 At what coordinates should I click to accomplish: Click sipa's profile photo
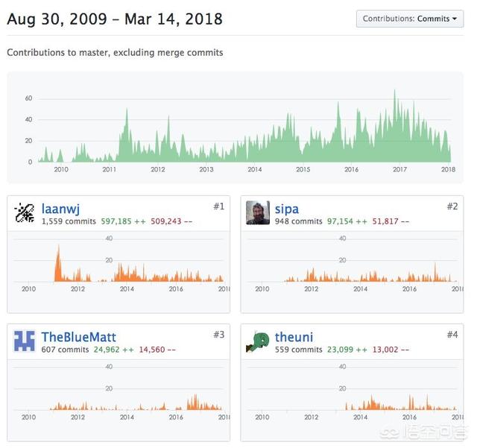tap(258, 213)
